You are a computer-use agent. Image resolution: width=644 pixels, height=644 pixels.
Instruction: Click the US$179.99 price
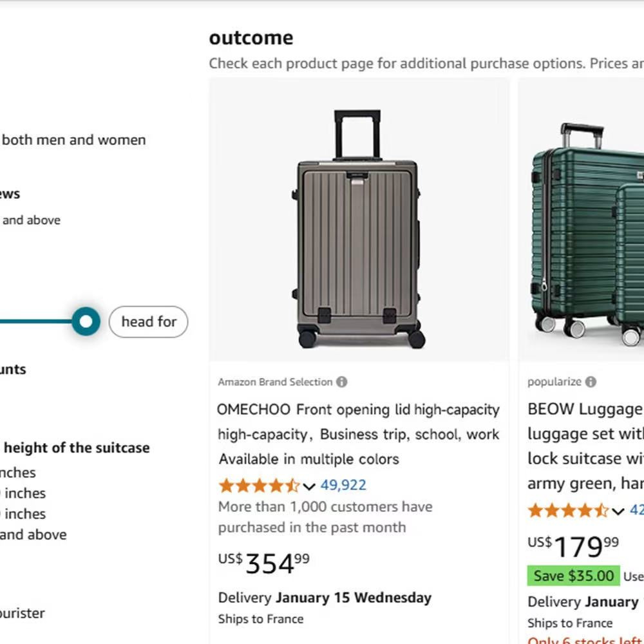click(x=573, y=547)
